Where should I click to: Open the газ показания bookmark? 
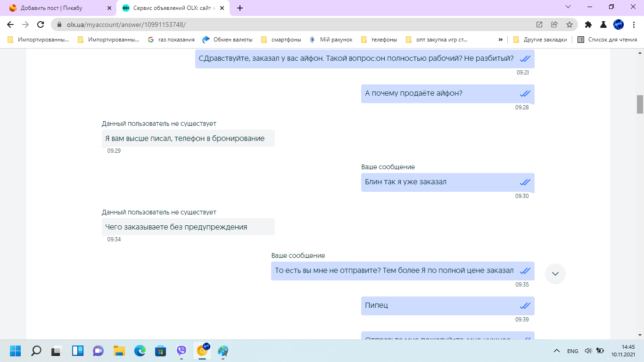[x=171, y=40]
